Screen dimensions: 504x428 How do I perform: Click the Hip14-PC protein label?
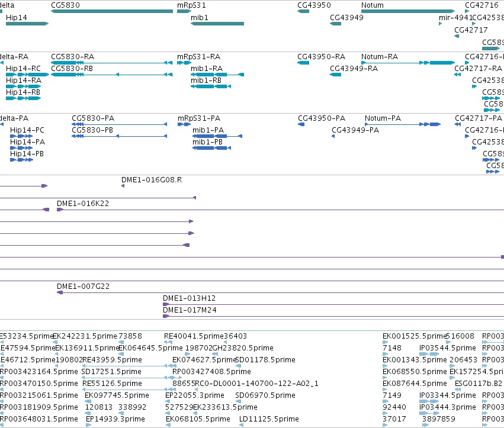click(x=27, y=130)
